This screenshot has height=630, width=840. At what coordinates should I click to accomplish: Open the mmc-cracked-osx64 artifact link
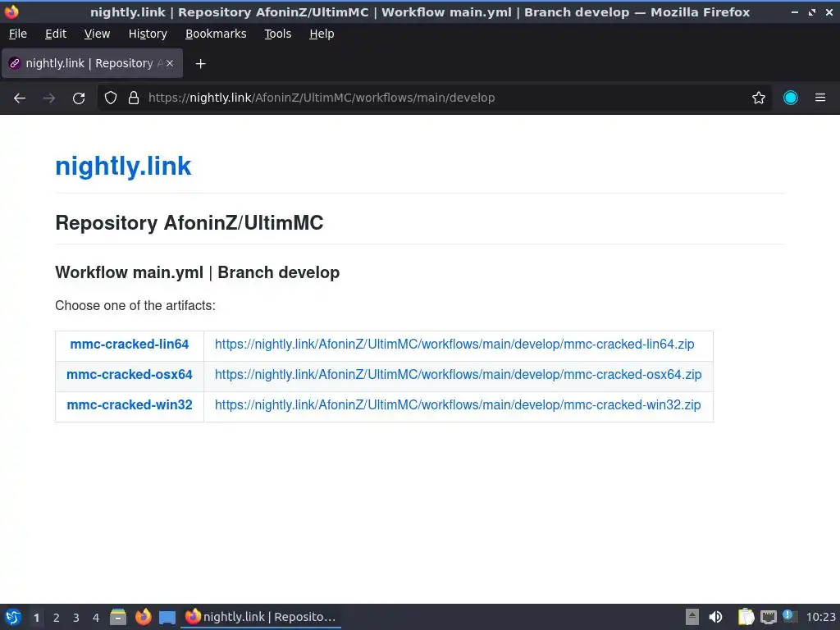point(129,374)
